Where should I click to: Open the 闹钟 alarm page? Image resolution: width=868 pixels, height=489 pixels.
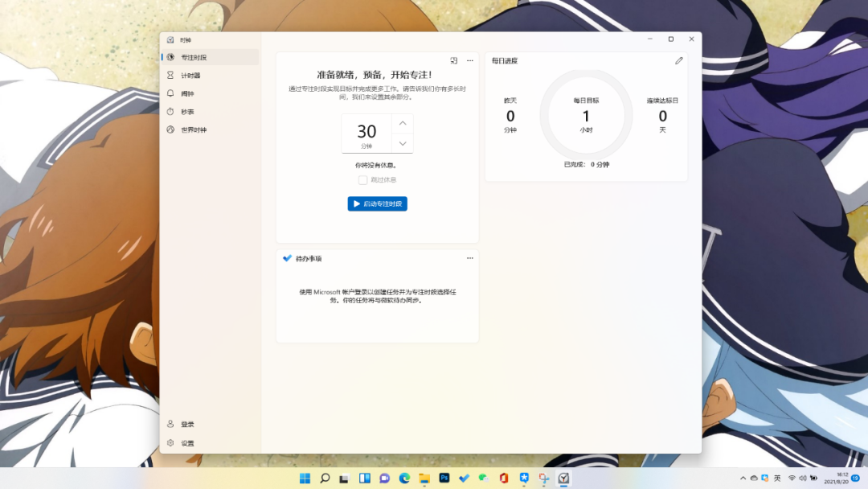click(211, 93)
